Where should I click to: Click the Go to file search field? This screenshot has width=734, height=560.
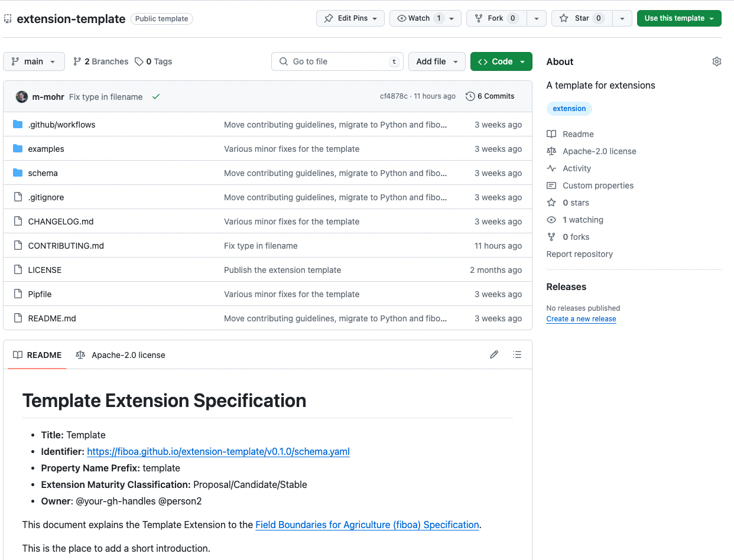click(337, 61)
